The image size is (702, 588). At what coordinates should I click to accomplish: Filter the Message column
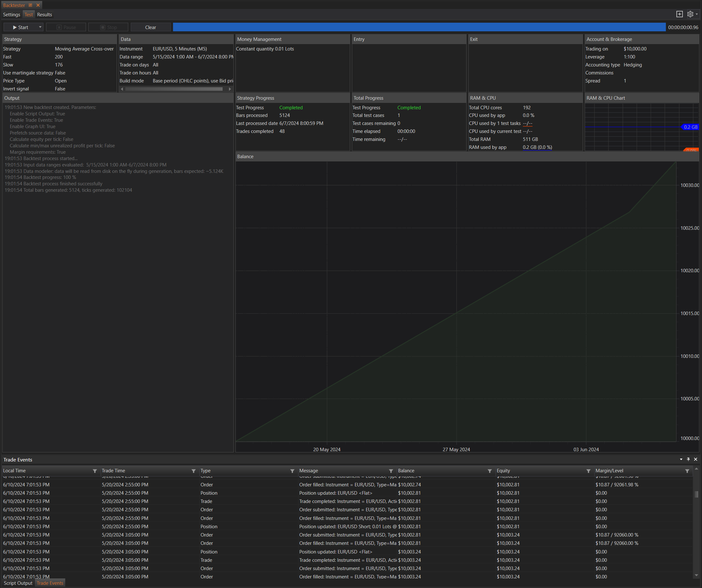pos(391,471)
